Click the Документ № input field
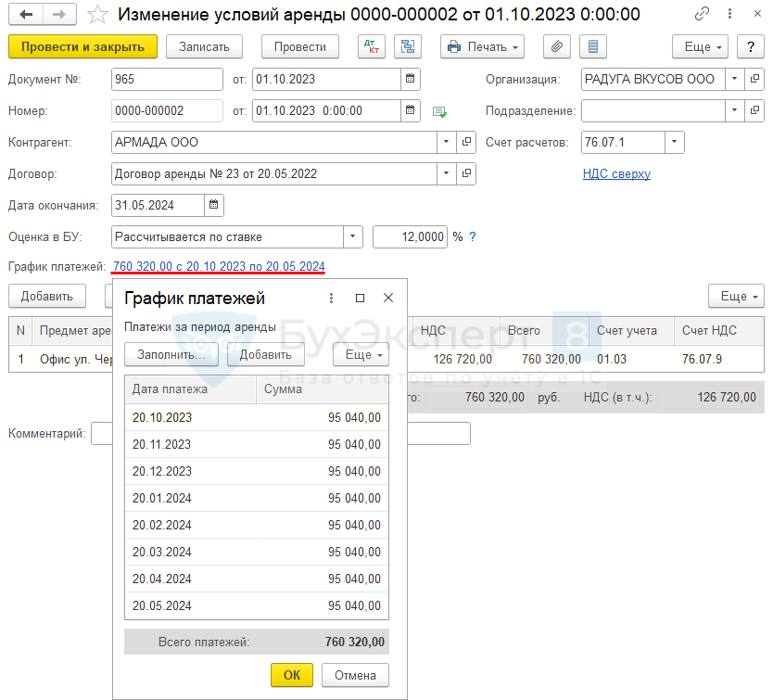 167,80
